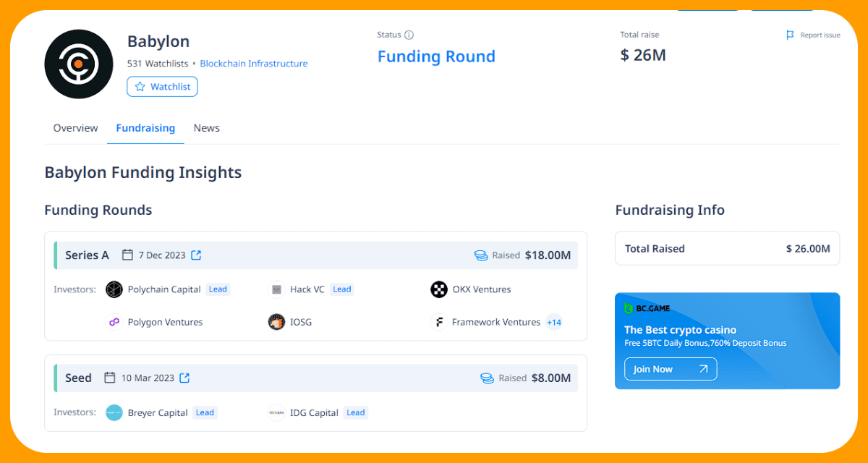
Task: Open the Blockchain Infrastructure category link
Action: (x=254, y=64)
